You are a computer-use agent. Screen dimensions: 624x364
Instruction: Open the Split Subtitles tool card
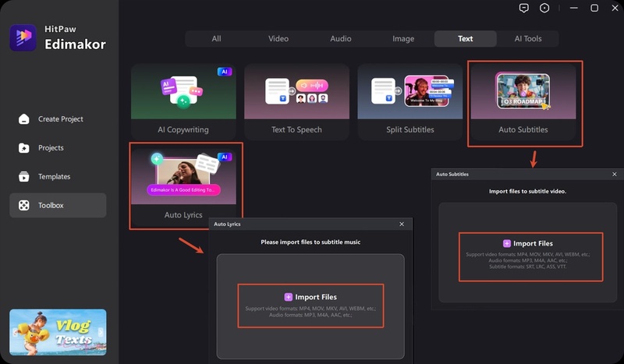(410, 101)
